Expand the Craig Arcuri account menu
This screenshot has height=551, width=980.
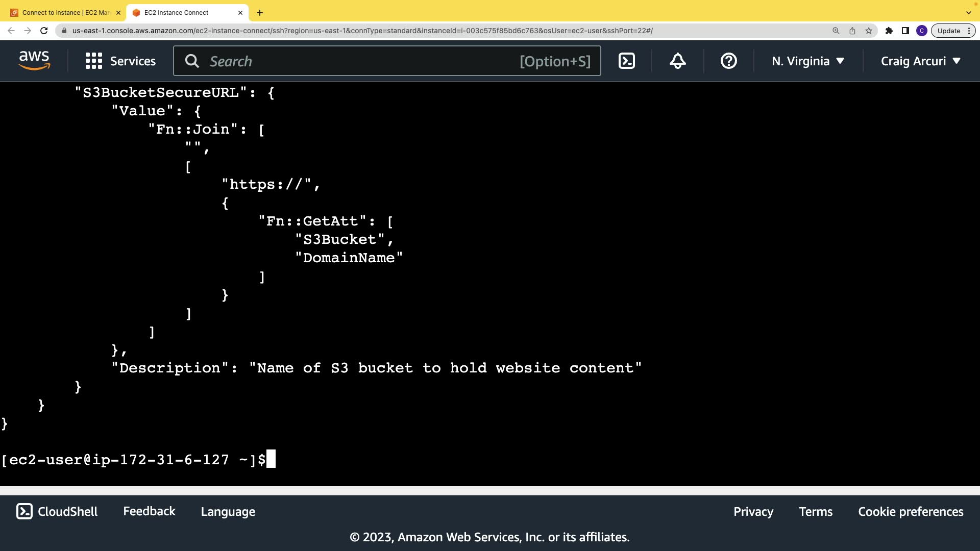pyautogui.click(x=920, y=61)
